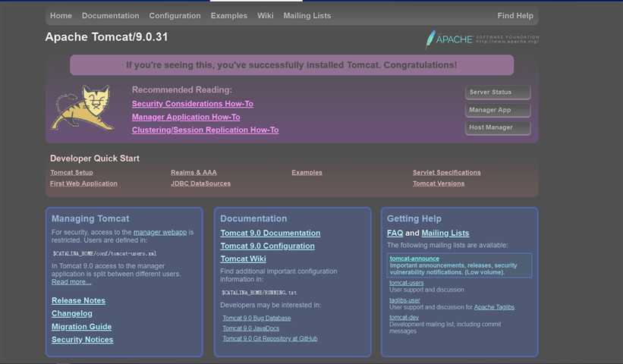
Task: Open the tomcat-dev mailing list link
Action: coord(404,318)
